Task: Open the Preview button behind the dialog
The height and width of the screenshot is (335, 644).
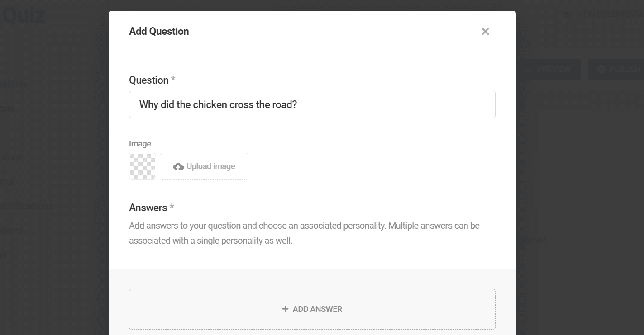Action: point(549,70)
